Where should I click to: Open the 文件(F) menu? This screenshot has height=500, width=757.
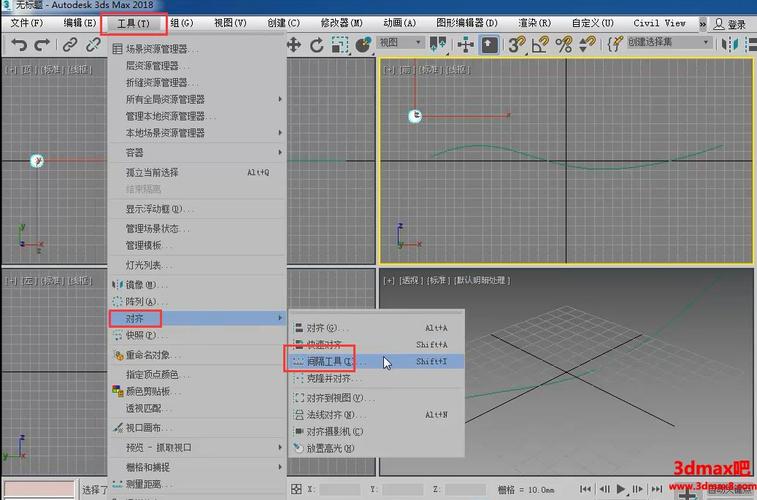click(x=27, y=23)
